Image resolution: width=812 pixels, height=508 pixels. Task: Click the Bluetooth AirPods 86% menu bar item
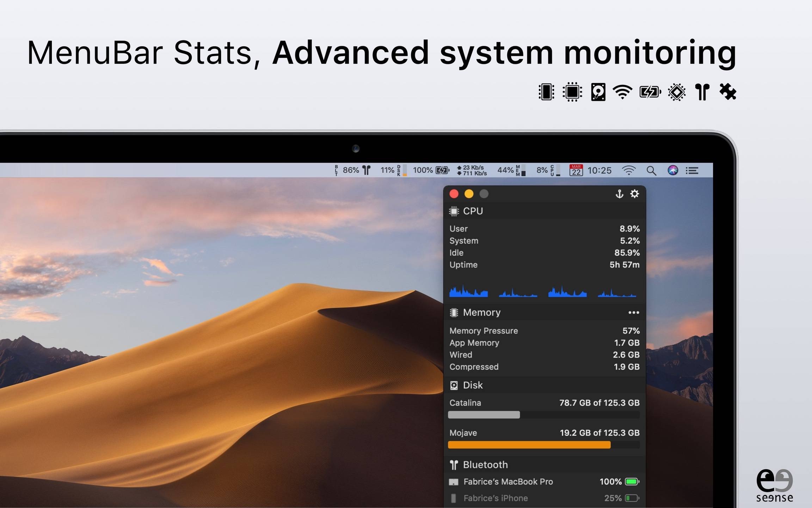coord(353,170)
